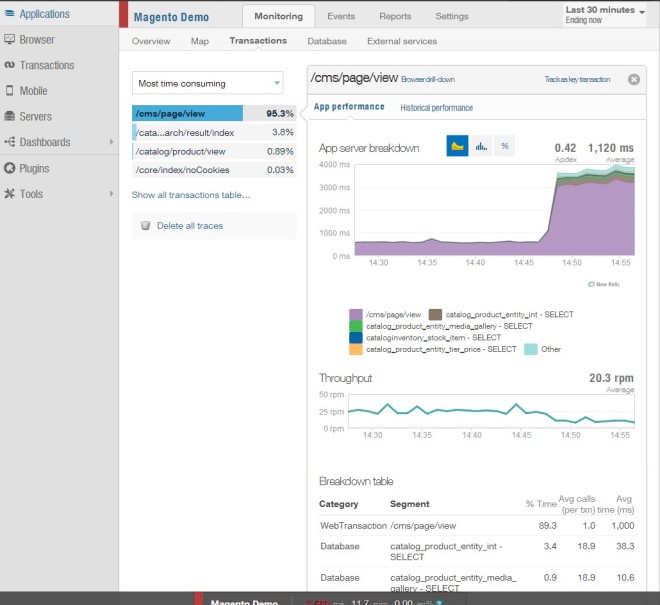
Task: Click 'Show all transactions table...' link
Action: (191, 195)
